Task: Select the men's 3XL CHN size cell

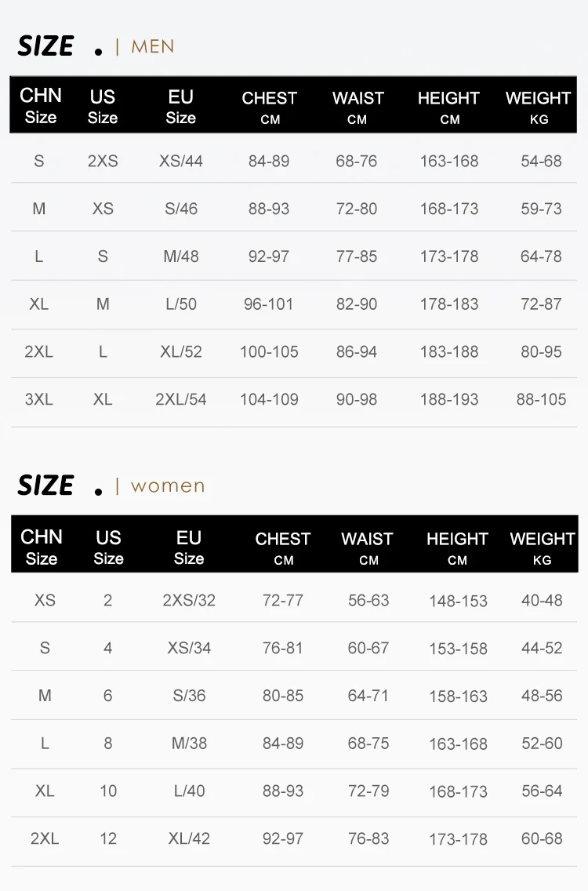Action: pyautogui.click(x=39, y=399)
